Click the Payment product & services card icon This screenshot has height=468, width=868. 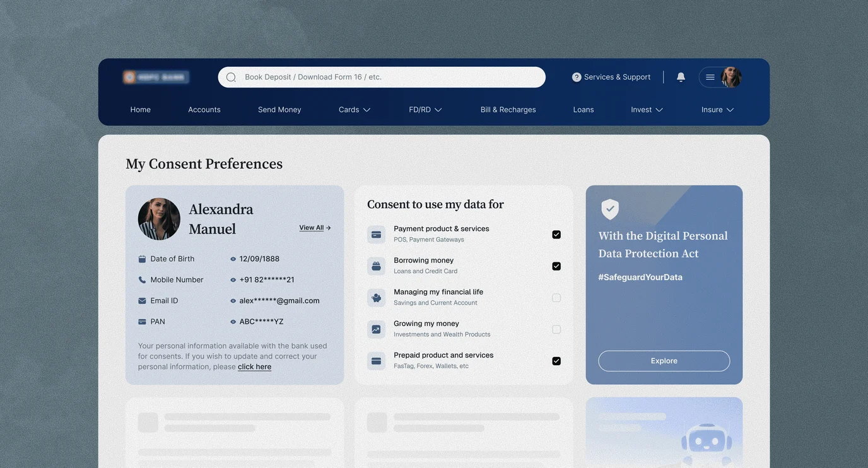pyautogui.click(x=376, y=235)
